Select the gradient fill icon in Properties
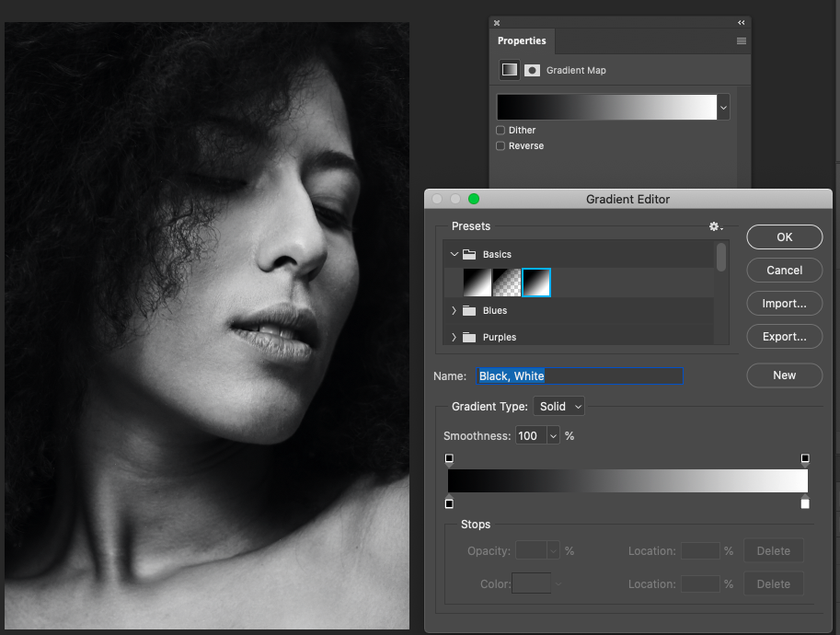Screen dimensions: 840x635 509,70
